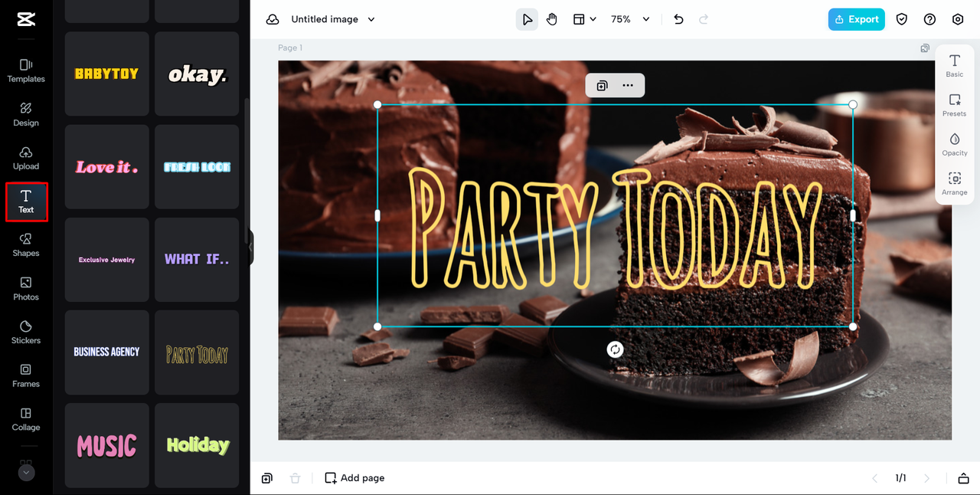This screenshot has width=980, height=495.
Task: Open the Opacity control
Action: pos(955,144)
